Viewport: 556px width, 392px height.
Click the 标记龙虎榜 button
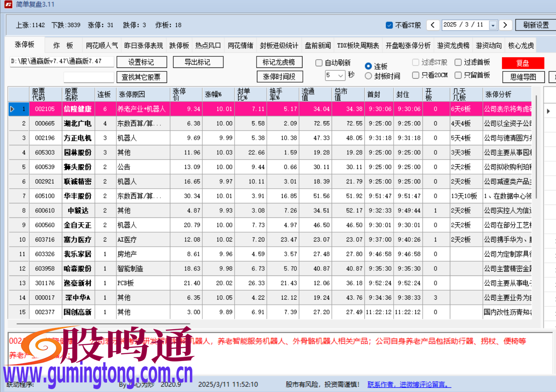coord(279,62)
